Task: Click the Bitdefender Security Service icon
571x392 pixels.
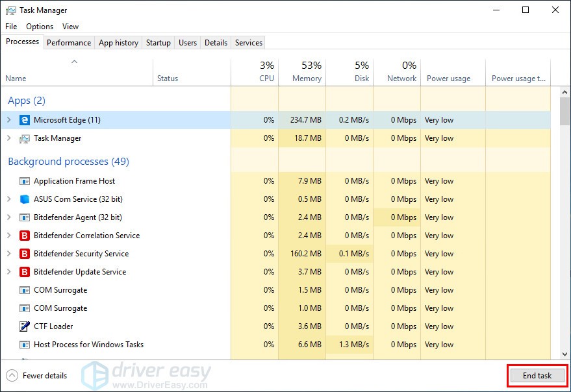Action: (25, 254)
